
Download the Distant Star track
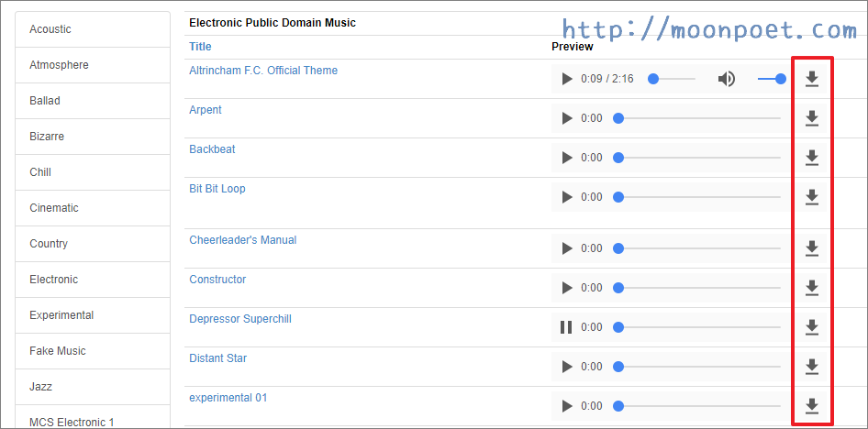point(811,367)
